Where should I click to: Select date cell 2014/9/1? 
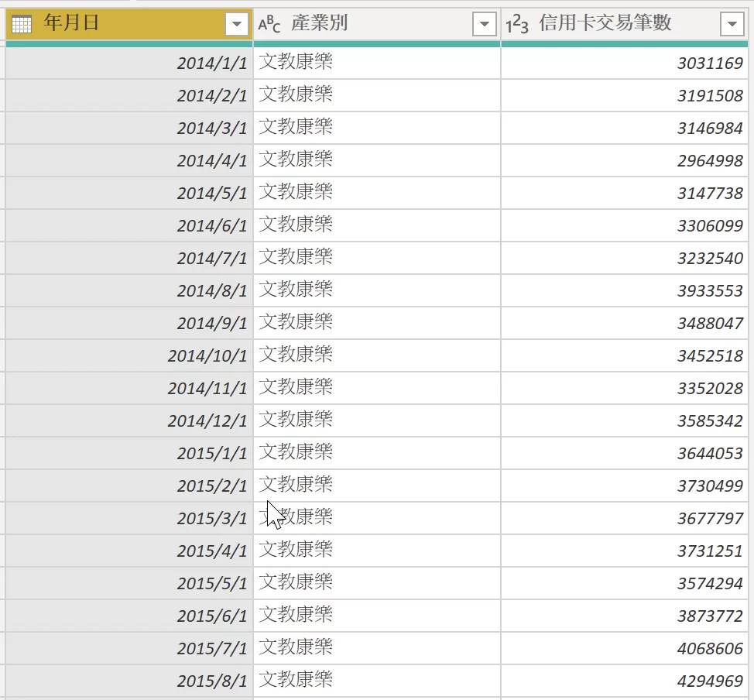coord(129,324)
